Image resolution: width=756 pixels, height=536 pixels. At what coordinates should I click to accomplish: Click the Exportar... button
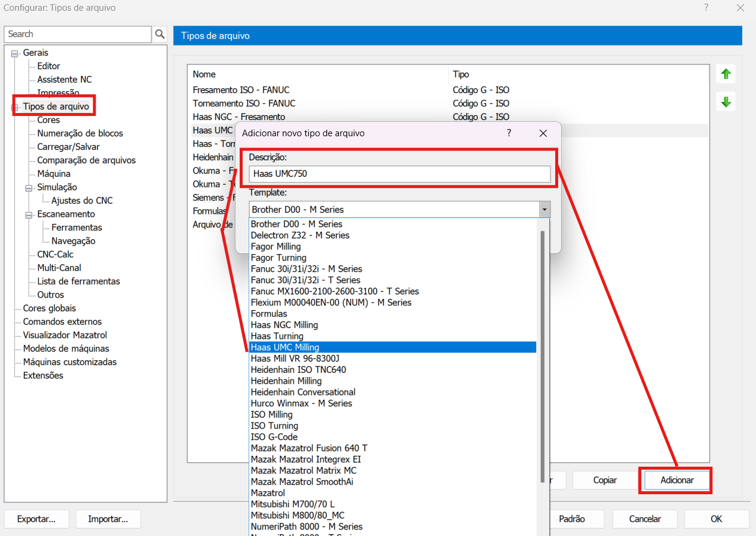pos(36,519)
